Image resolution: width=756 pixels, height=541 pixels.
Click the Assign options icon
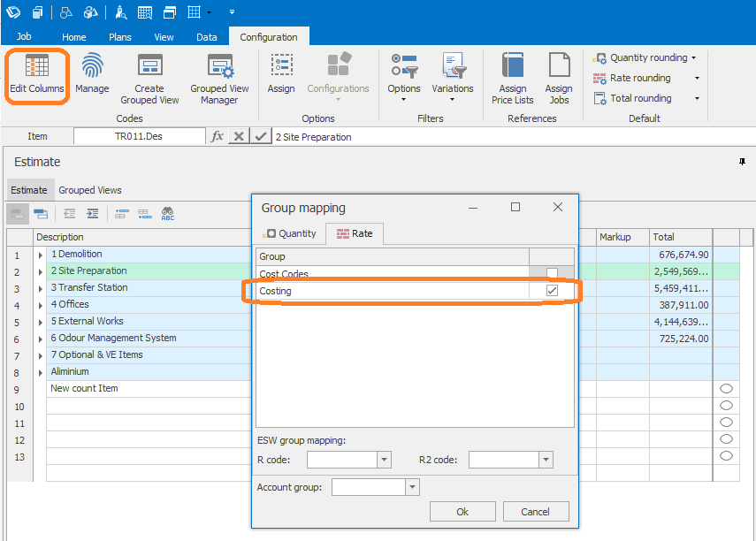[x=281, y=75]
